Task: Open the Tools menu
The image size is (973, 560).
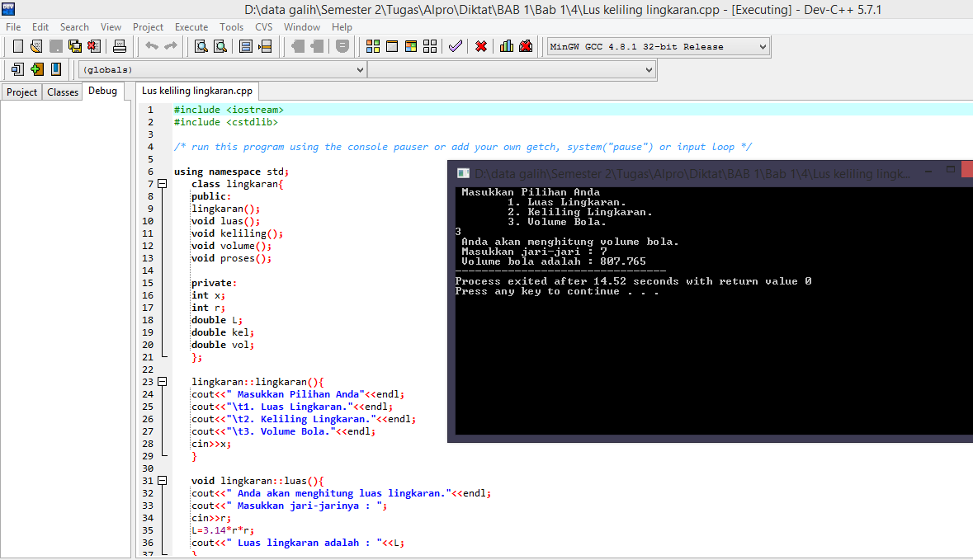Action: [x=231, y=27]
